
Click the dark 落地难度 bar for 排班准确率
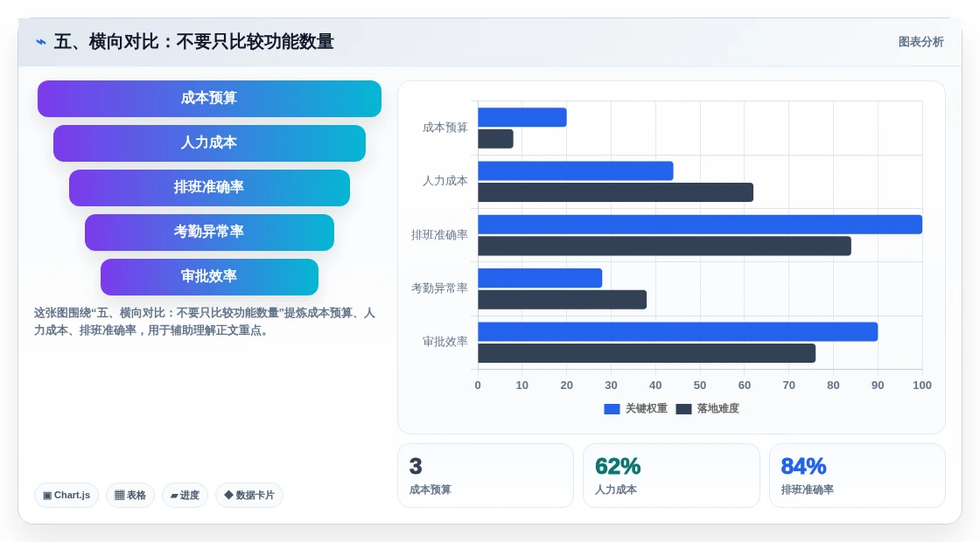[x=664, y=246]
